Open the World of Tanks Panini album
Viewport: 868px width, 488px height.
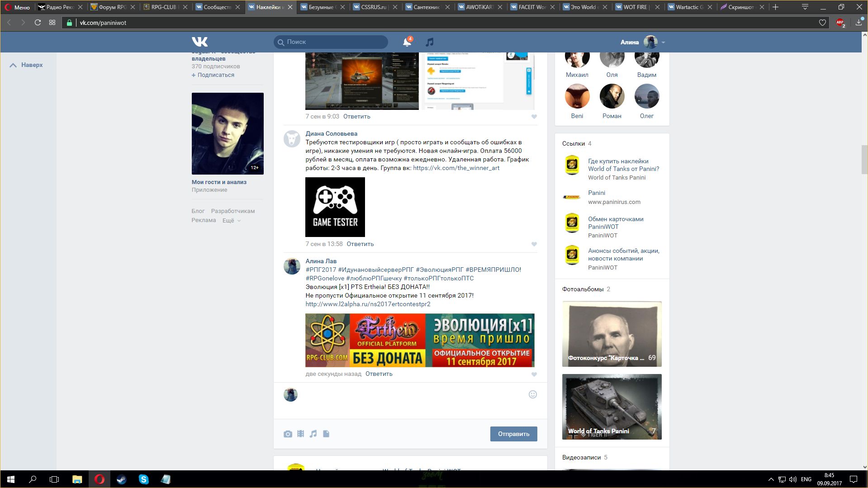[x=612, y=407]
